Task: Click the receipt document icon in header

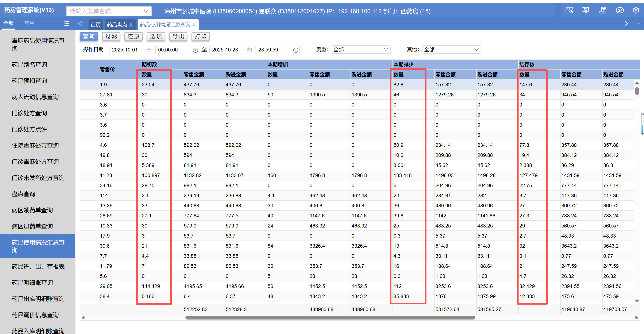Action: (x=603, y=10)
